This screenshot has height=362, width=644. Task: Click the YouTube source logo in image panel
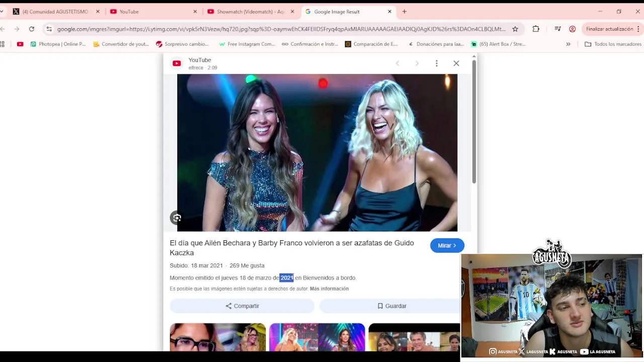pos(177,63)
